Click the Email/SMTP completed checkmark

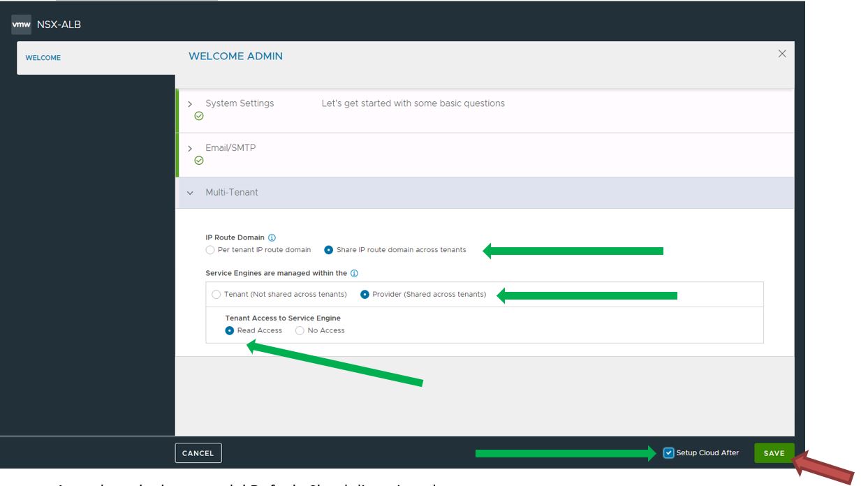pos(199,161)
